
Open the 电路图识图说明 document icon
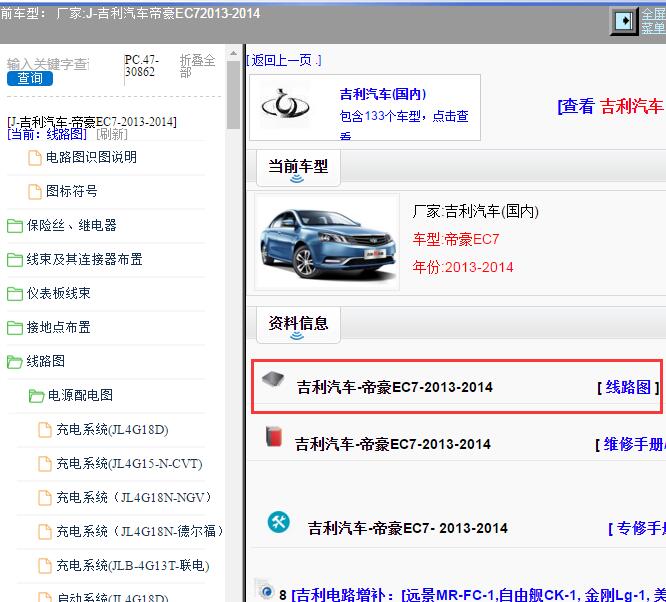[34, 158]
